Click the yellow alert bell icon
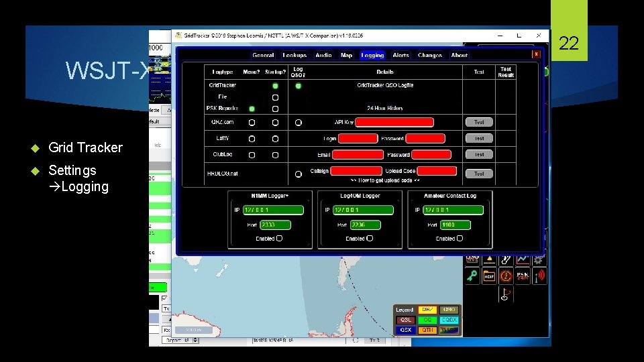644x362 pixels. tap(489, 259)
